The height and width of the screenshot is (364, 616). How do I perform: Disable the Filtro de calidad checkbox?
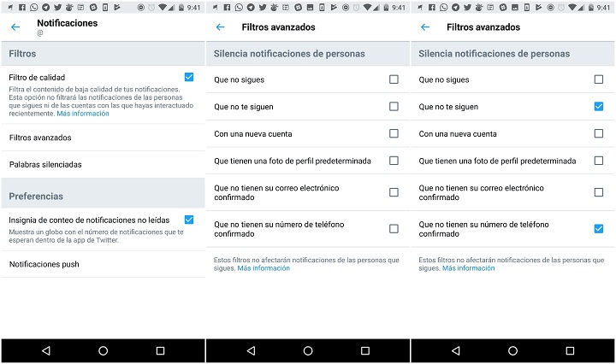coord(189,77)
